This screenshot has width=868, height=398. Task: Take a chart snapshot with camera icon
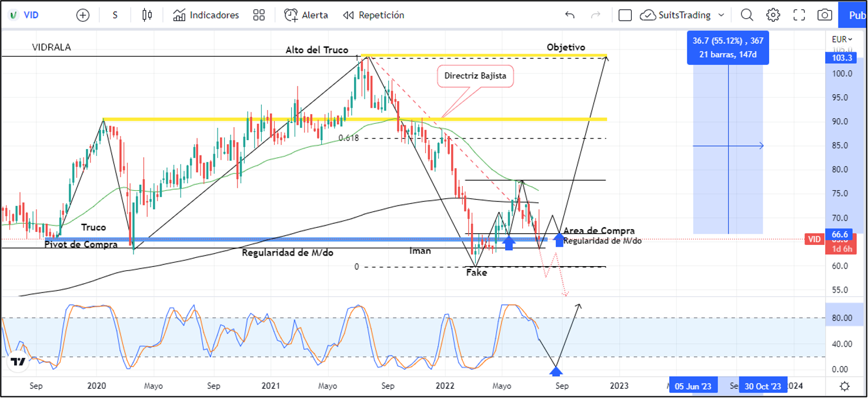click(x=824, y=15)
